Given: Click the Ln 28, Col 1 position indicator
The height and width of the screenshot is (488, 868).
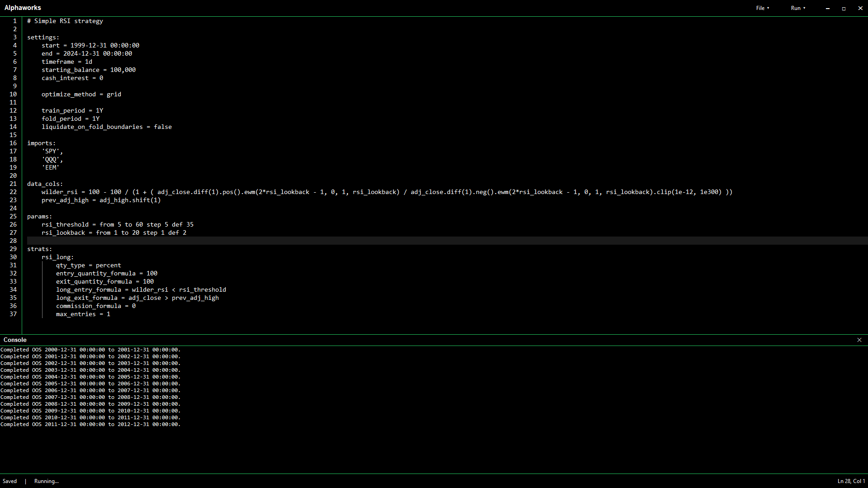Looking at the screenshot, I should tap(851, 481).
